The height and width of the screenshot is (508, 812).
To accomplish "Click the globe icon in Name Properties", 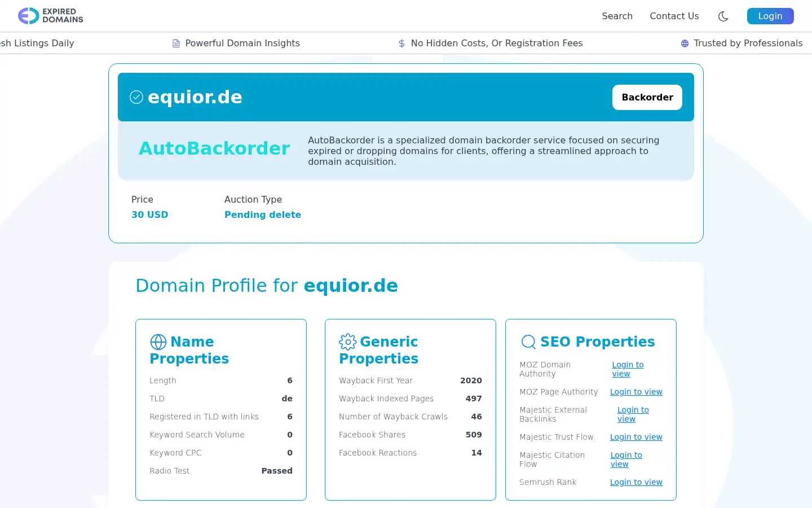I will pos(158,342).
